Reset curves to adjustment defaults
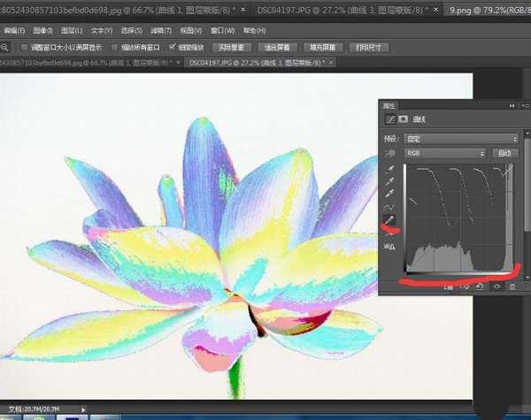The image size is (531, 420). tap(479, 287)
